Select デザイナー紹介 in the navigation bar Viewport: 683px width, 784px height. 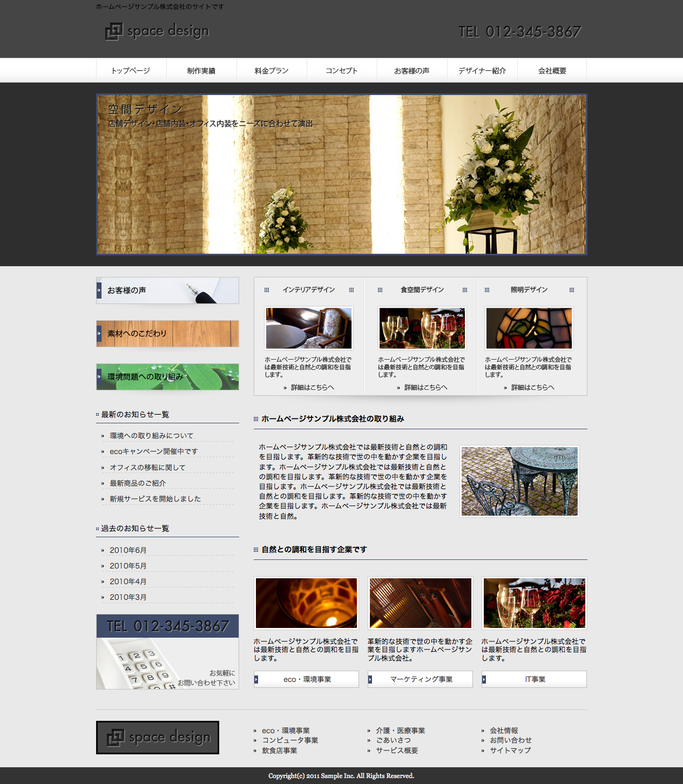482,71
